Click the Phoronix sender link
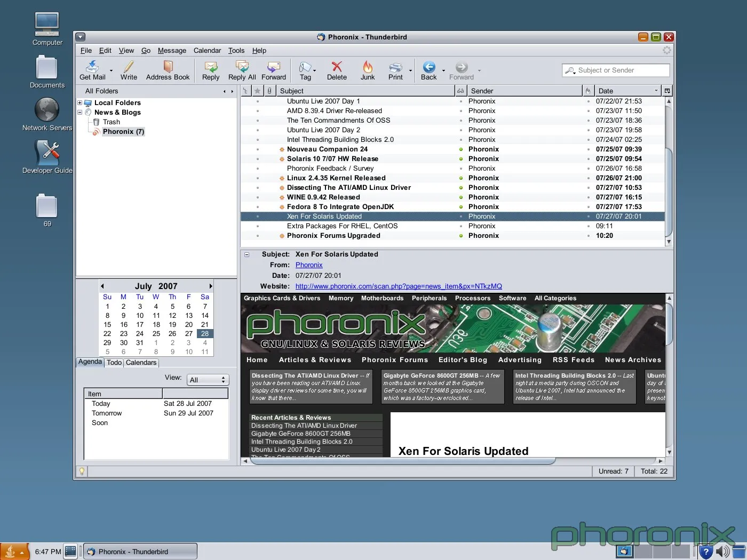Image resolution: width=747 pixels, height=560 pixels. [x=309, y=265]
